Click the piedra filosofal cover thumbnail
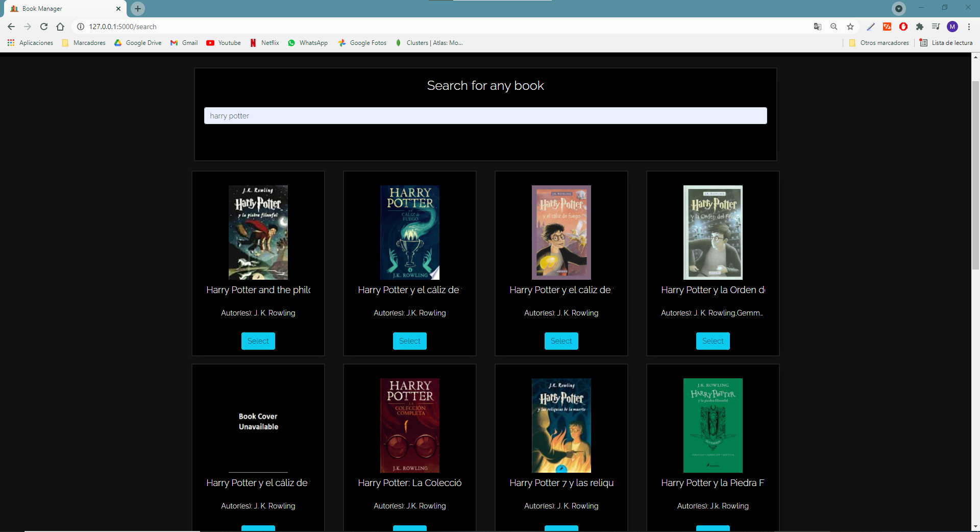This screenshot has height=532, width=980. coord(258,232)
